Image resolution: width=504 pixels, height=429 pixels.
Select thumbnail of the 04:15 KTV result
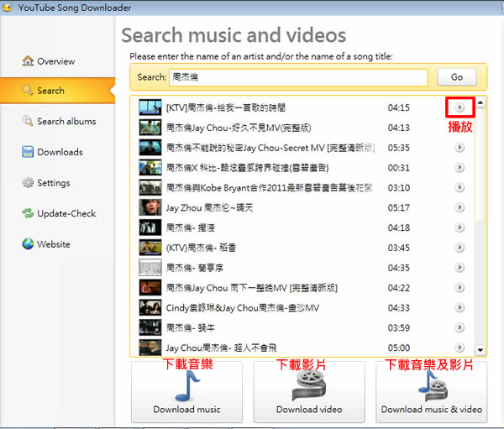tap(150, 107)
